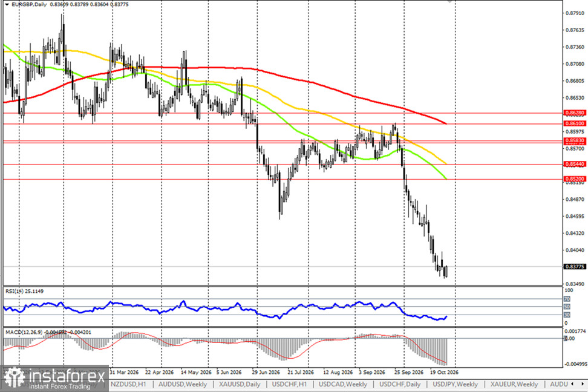The image size is (588, 392).
Task: Click the RSI 50 level marker
Action: (567, 307)
